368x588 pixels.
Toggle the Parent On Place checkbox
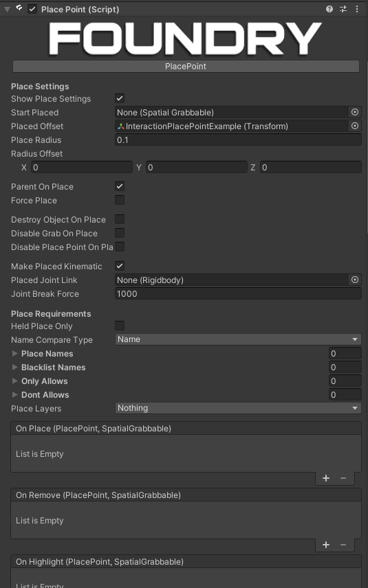point(120,186)
